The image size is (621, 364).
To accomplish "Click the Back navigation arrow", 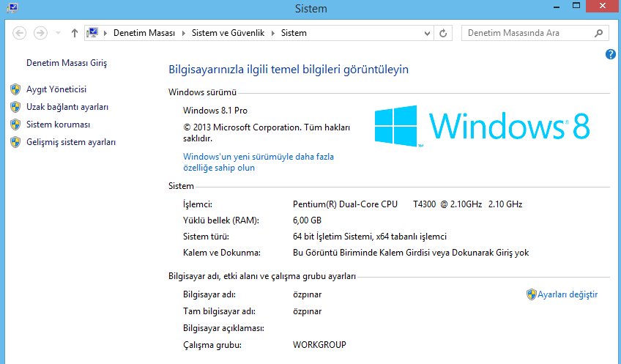I will [x=19, y=33].
